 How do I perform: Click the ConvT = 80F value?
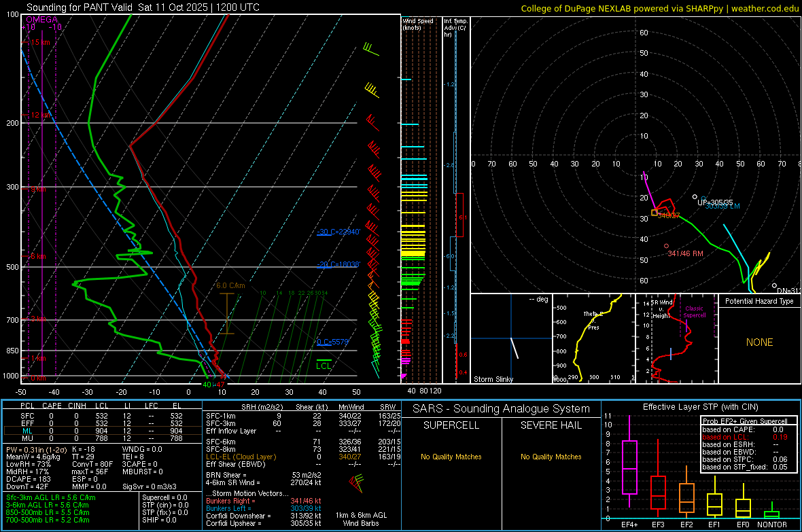click(92, 464)
